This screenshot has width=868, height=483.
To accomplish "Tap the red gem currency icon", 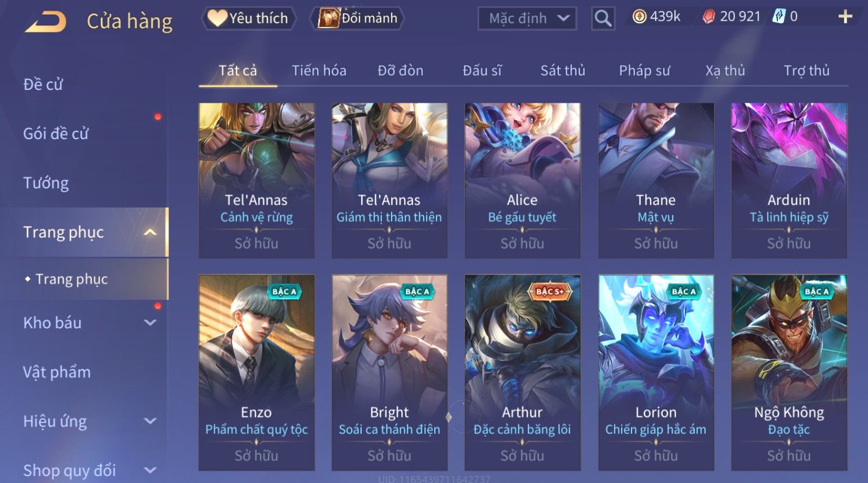I will 709,17.
